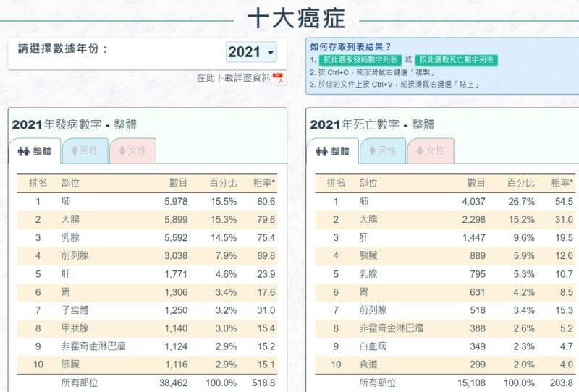
Task: Click value 2,298 in mortality table
Action: 474,220
